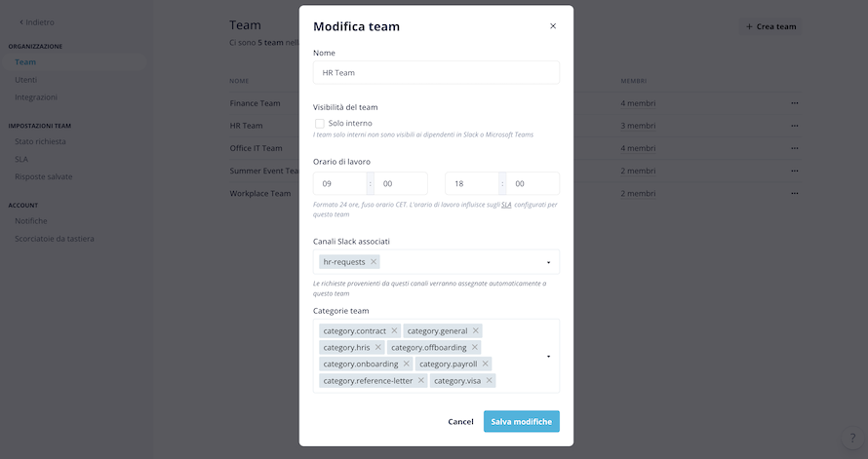Cancel editing the team
The width and height of the screenshot is (868, 459).
(460, 421)
